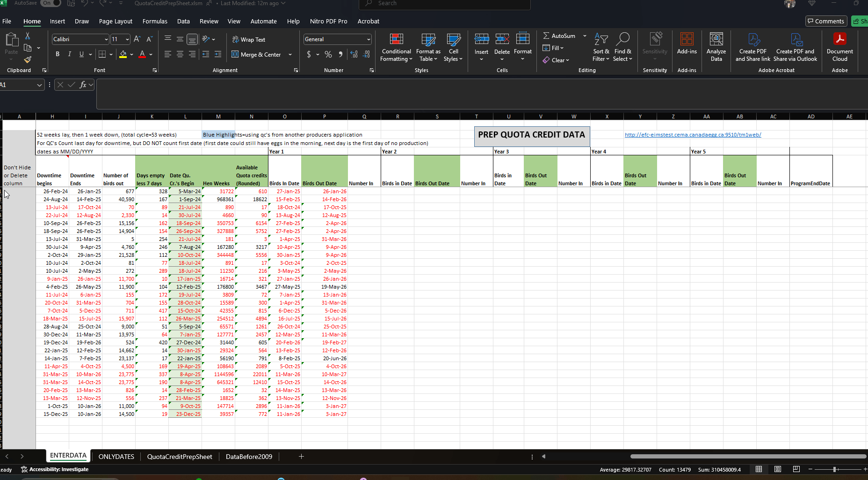Expand the Merge & Center options arrow
This screenshot has width=868, height=480.
[x=290, y=55]
